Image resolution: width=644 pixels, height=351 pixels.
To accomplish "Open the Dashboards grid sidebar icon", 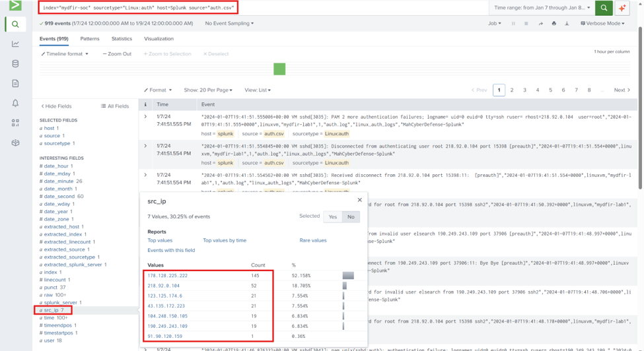I will pos(15,123).
